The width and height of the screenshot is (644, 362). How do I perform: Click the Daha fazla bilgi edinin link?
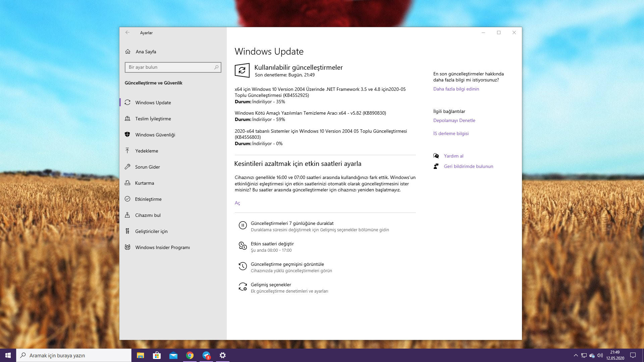coord(456,89)
